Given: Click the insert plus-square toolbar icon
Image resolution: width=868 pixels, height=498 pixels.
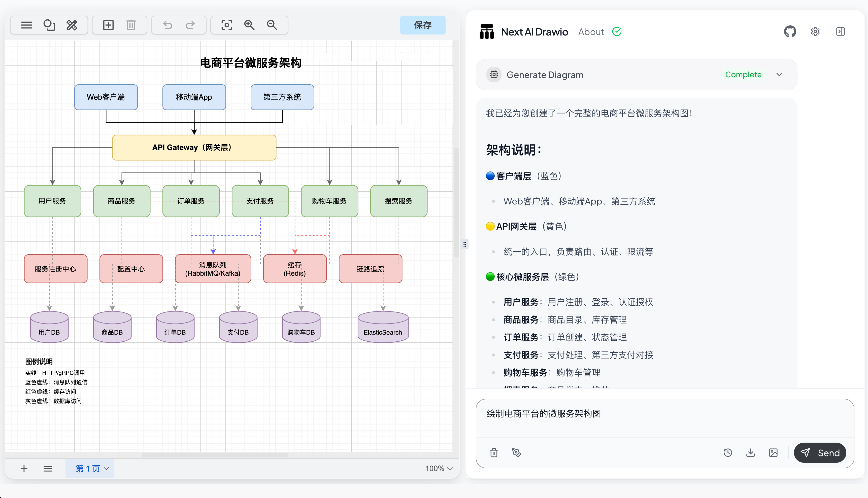Looking at the screenshot, I should (108, 25).
